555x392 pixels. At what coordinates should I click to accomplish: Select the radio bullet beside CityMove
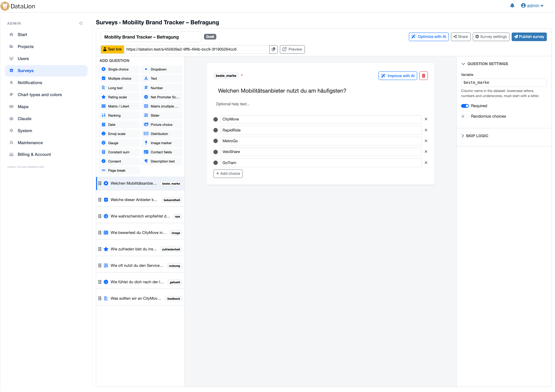(216, 119)
